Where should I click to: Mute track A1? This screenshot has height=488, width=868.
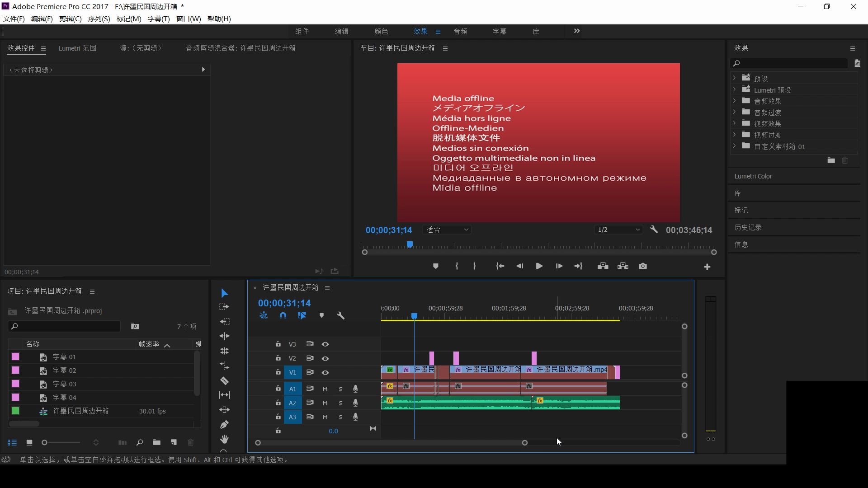pyautogui.click(x=325, y=389)
